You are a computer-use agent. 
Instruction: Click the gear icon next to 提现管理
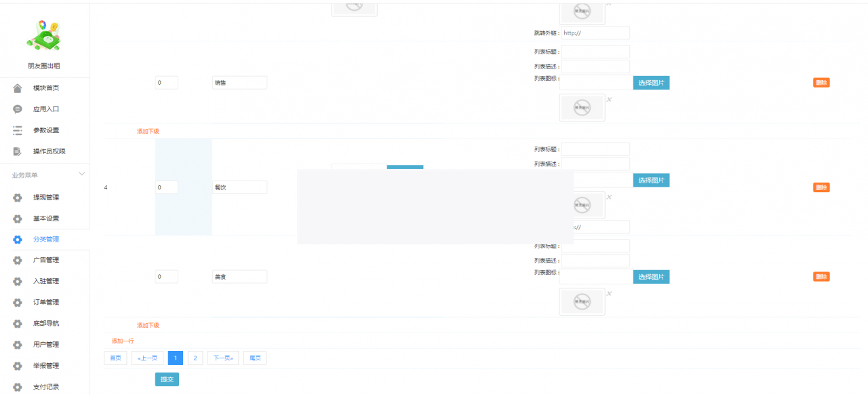click(x=17, y=197)
